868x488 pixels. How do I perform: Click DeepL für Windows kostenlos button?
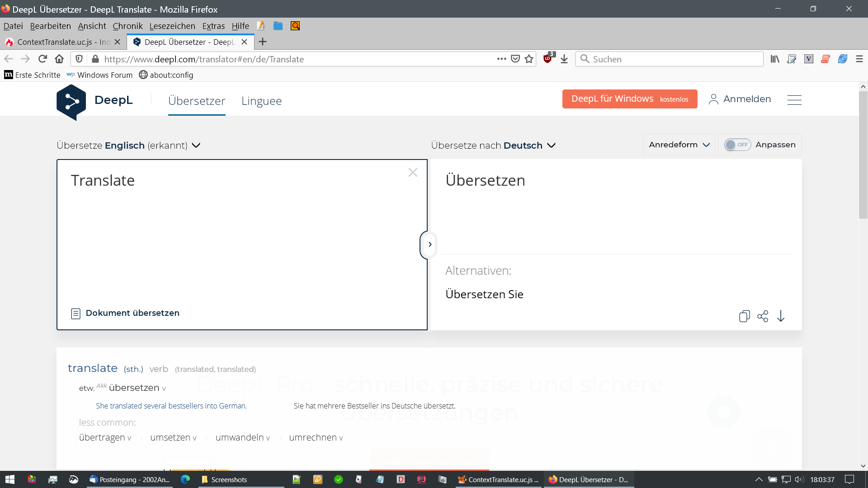[629, 99]
